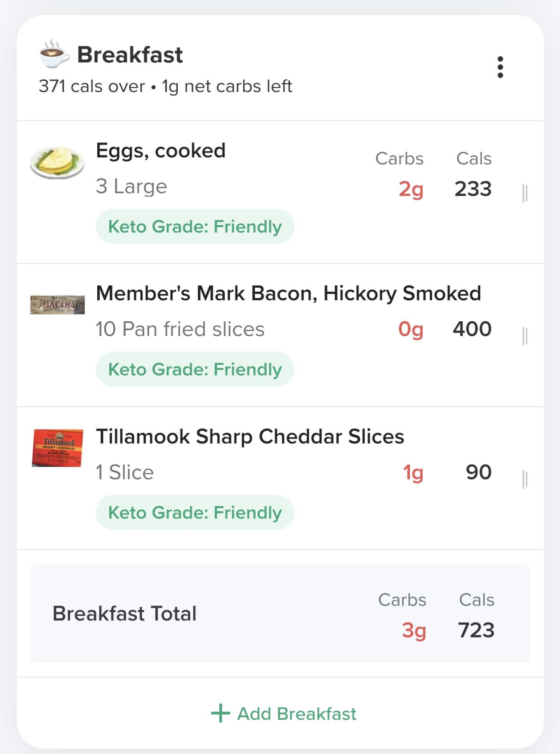The height and width of the screenshot is (754, 560).
Task: Tap Keto Grade: Friendly badge under Eggs
Action: coord(195,226)
